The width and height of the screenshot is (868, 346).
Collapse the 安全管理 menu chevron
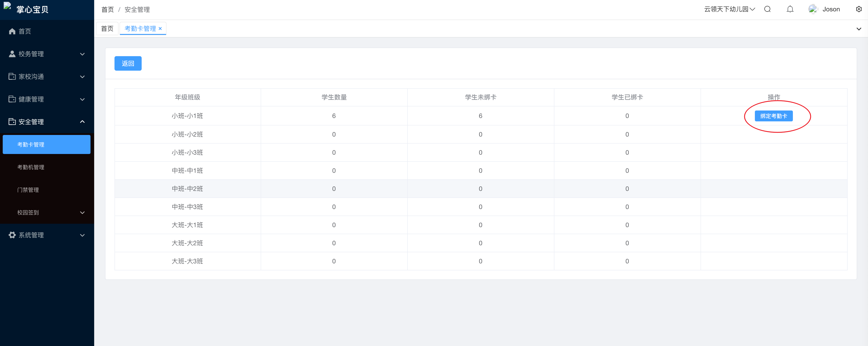pyautogui.click(x=82, y=122)
